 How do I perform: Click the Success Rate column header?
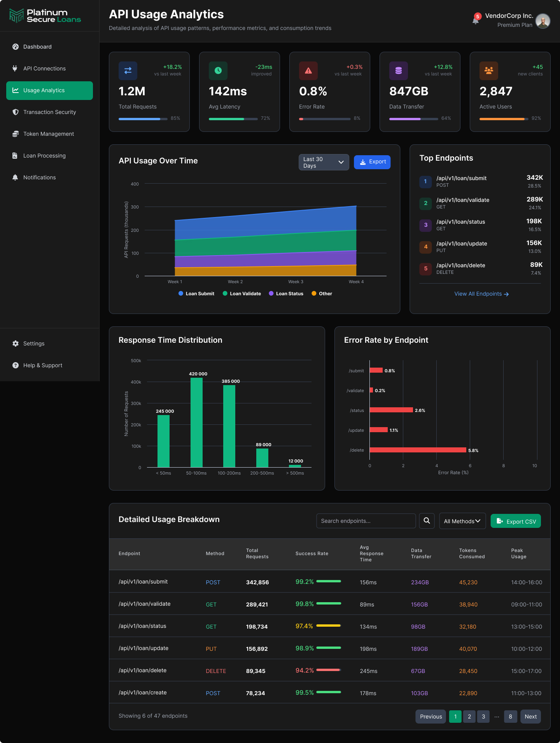[x=312, y=554]
